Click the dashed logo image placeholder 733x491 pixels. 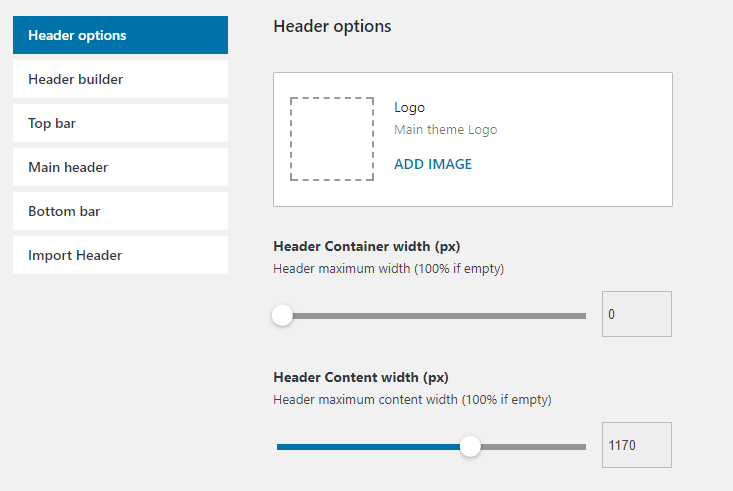(332, 139)
